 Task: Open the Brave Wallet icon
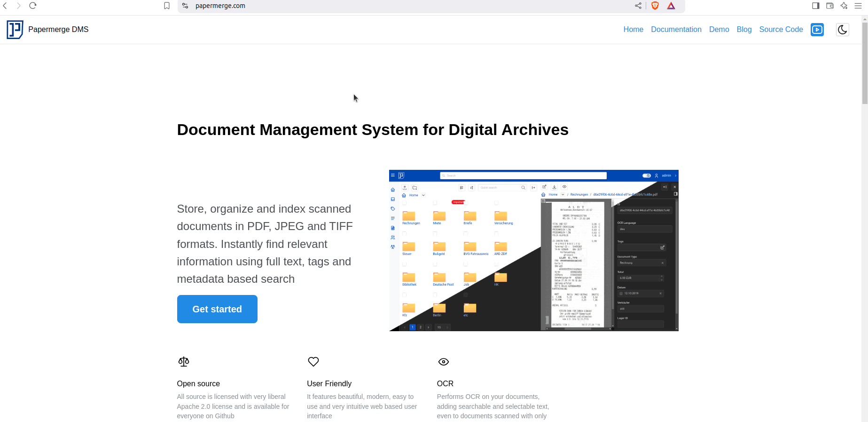click(x=830, y=6)
